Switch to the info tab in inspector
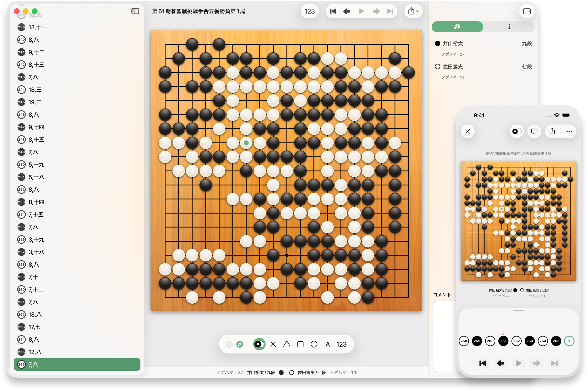588x390 pixels. coord(509,27)
